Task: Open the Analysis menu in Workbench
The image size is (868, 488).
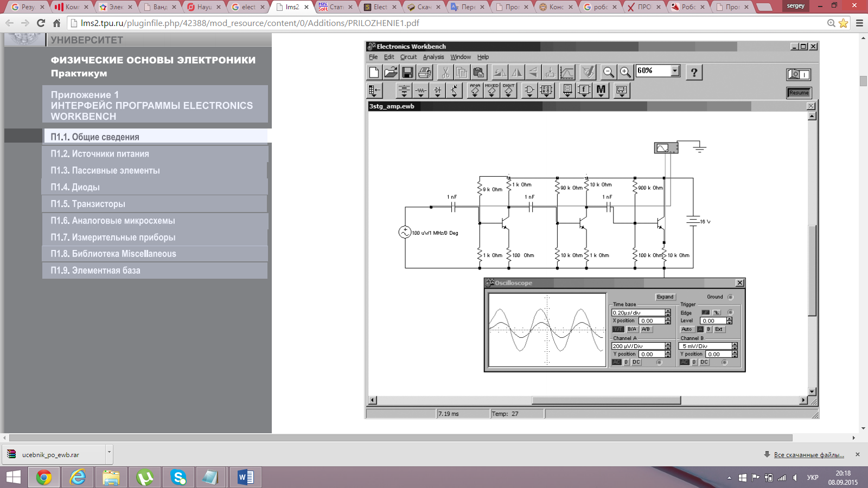Action: point(433,57)
